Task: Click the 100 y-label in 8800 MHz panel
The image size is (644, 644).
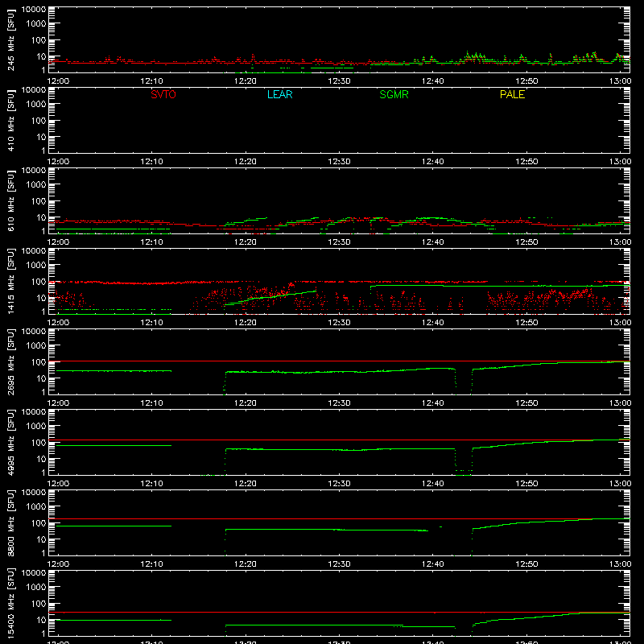Action: (x=39, y=523)
